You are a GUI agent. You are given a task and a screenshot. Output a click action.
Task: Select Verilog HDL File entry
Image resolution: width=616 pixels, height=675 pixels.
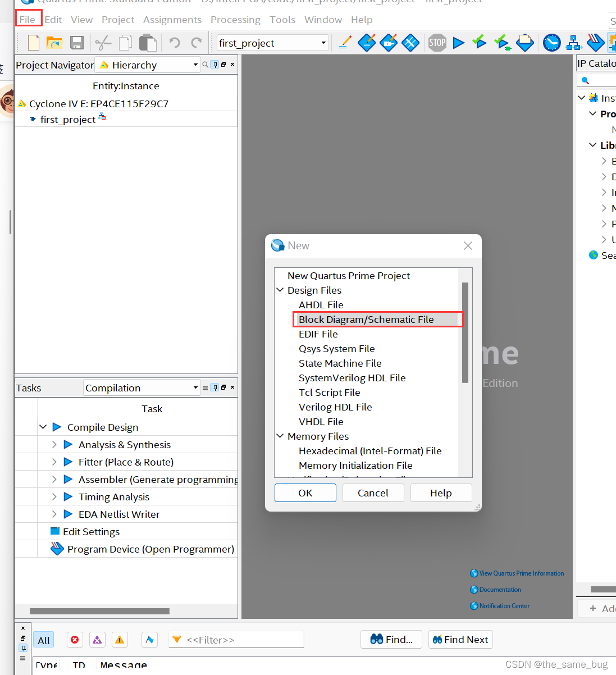point(335,407)
